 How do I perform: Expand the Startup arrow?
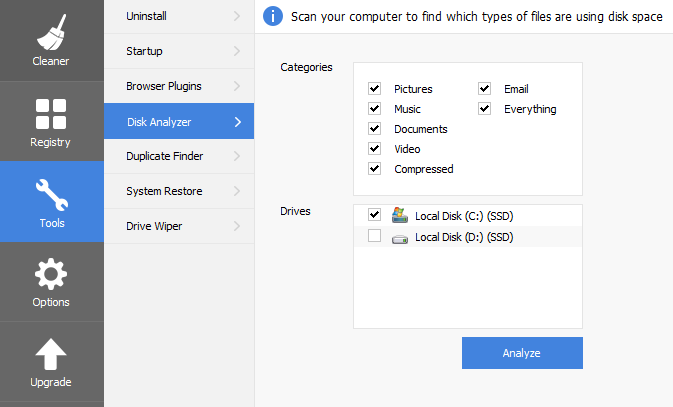(x=237, y=51)
